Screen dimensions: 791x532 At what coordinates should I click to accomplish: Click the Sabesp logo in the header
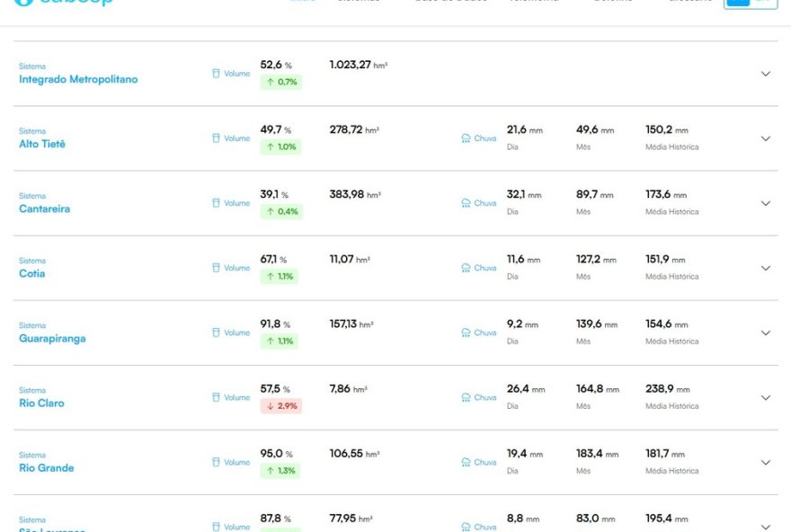[63, 3]
